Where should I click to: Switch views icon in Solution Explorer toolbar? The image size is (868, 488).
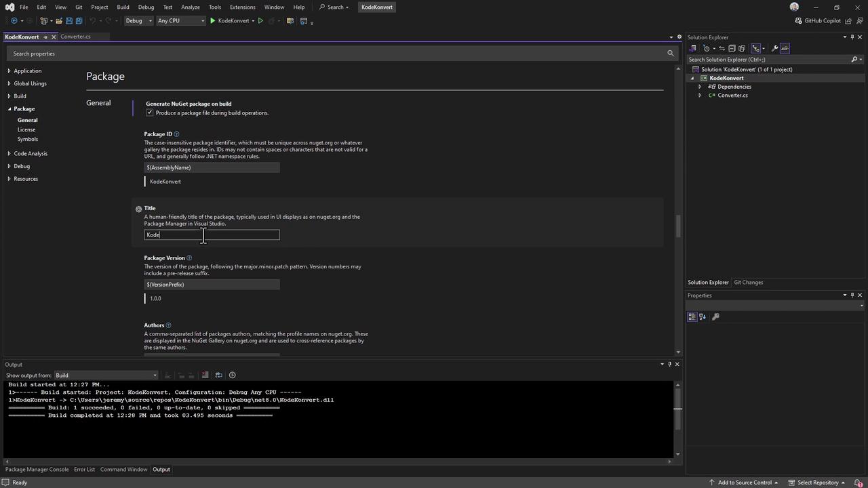pyautogui.click(x=692, y=48)
